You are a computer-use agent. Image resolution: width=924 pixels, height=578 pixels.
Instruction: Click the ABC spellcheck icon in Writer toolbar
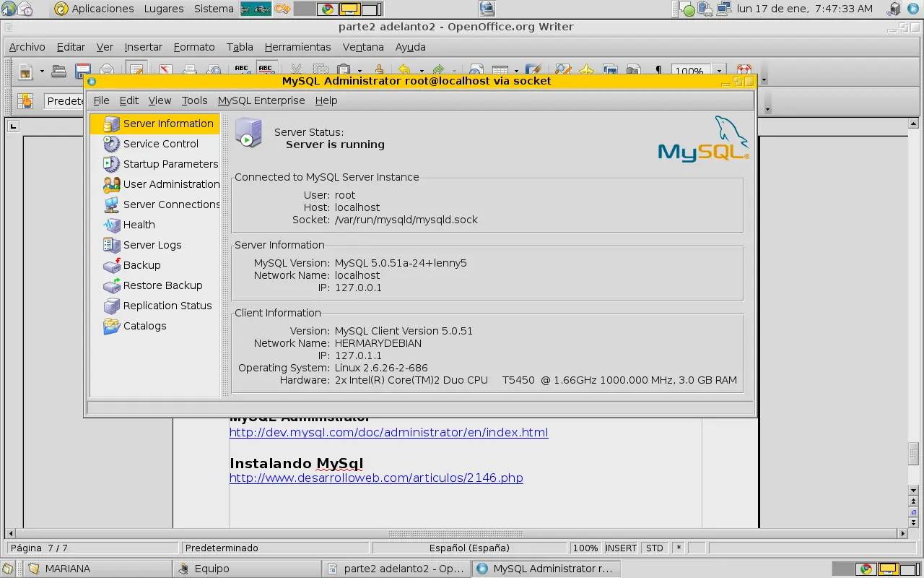point(242,70)
